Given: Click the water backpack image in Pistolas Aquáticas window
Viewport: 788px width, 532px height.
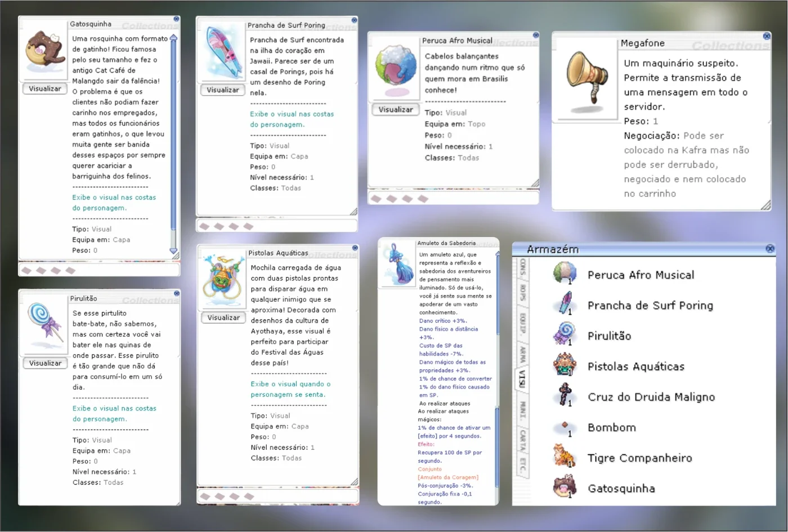Looking at the screenshot, I should 223,278.
